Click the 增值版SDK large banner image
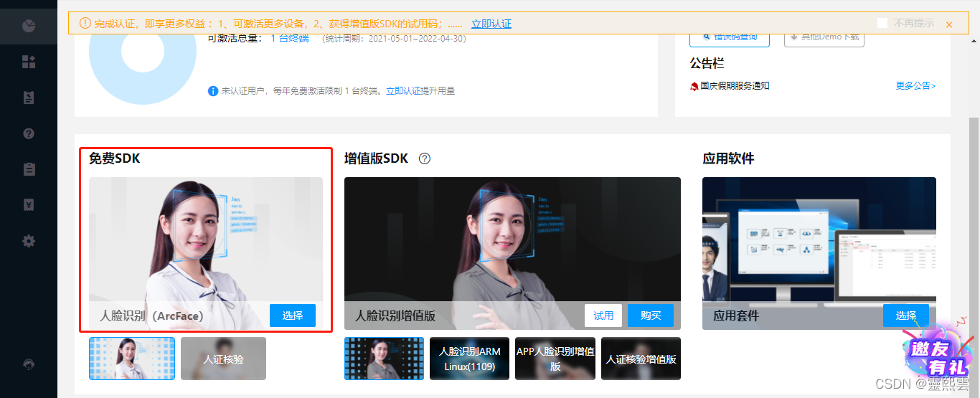 [512, 253]
